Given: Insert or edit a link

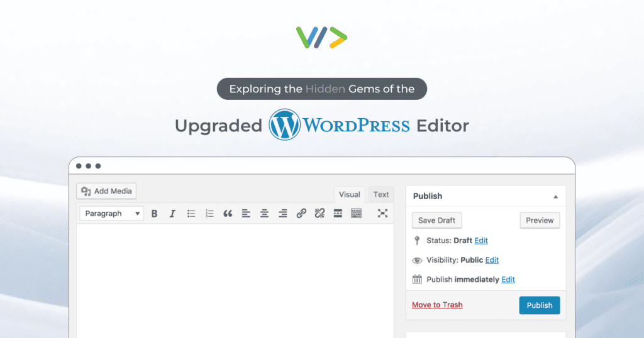Looking at the screenshot, I should coord(301,214).
